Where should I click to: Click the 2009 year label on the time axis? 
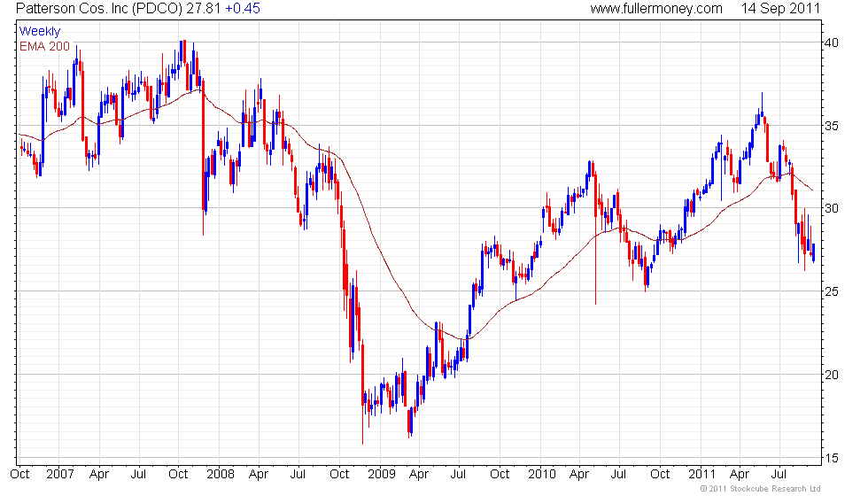(382, 475)
